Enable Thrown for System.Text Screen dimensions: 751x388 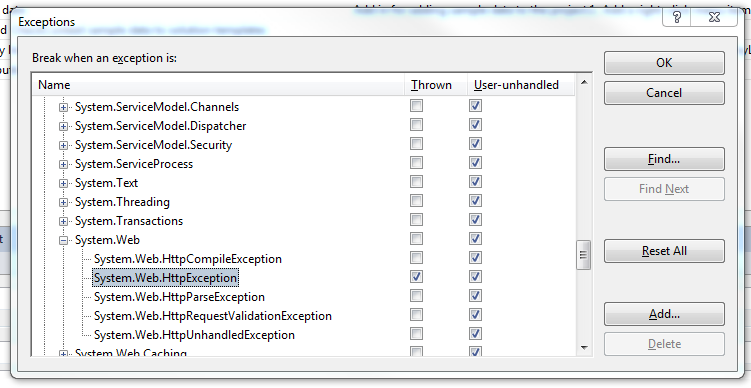[x=417, y=182]
